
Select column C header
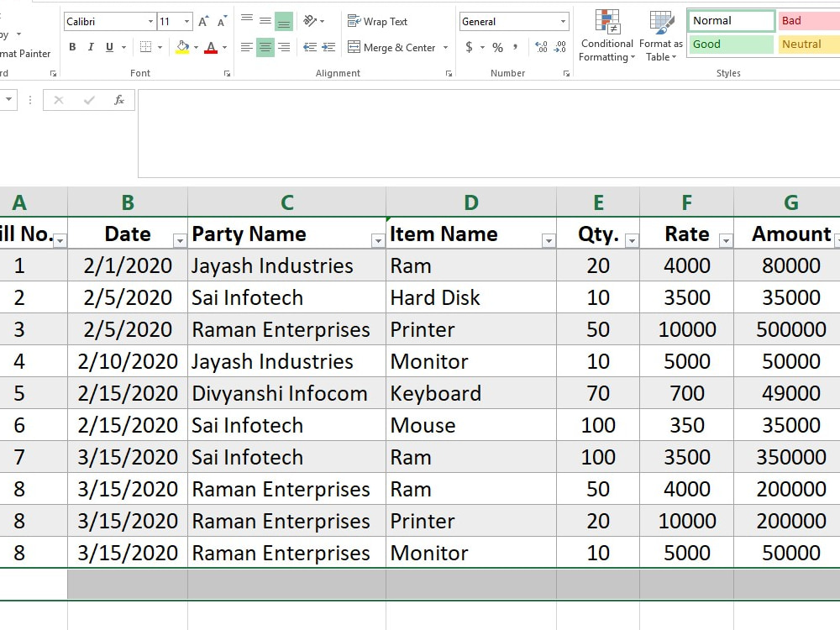pyautogui.click(x=286, y=202)
